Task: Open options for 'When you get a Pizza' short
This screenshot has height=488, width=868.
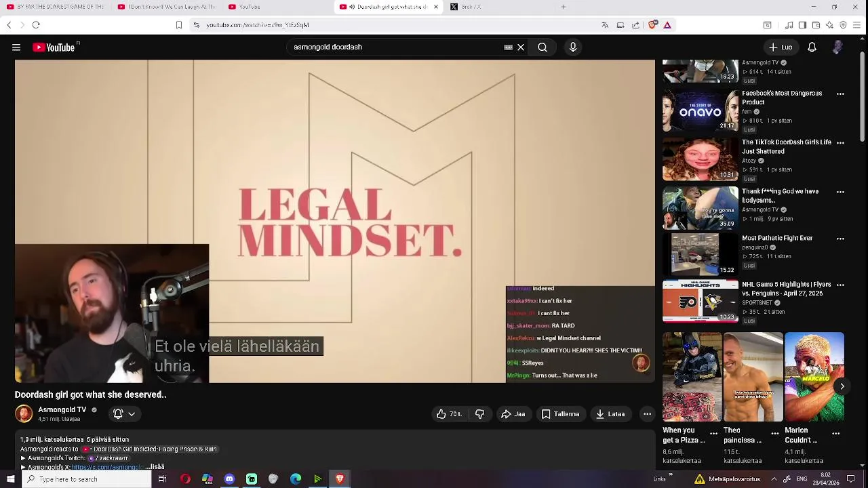Action: pos(713,433)
